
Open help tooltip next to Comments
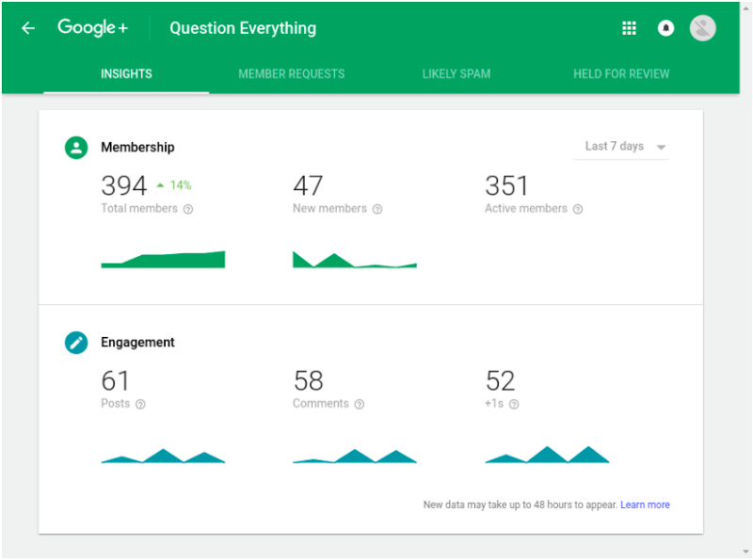(361, 404)
